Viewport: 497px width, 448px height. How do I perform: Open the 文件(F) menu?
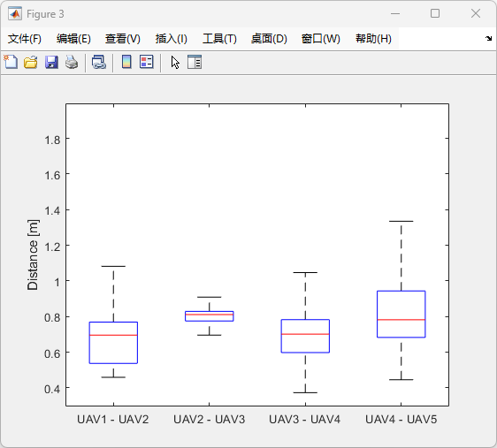point(25,39)
